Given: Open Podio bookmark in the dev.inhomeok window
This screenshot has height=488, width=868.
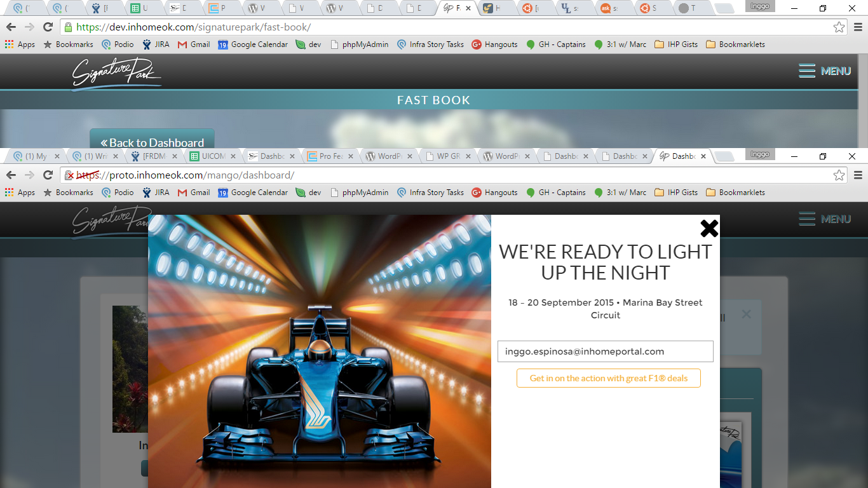Looking at the screenshot, I should tap(118, 44).
